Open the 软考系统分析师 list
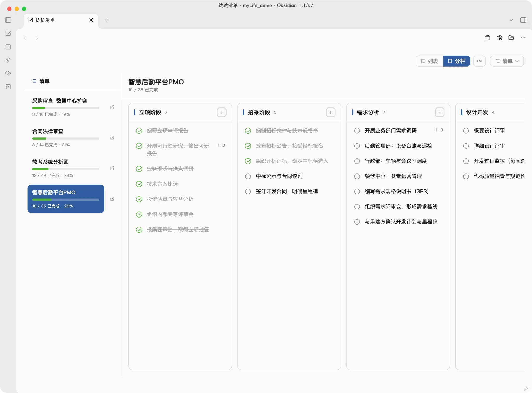532x393 pixels. [x=66, y=168]
